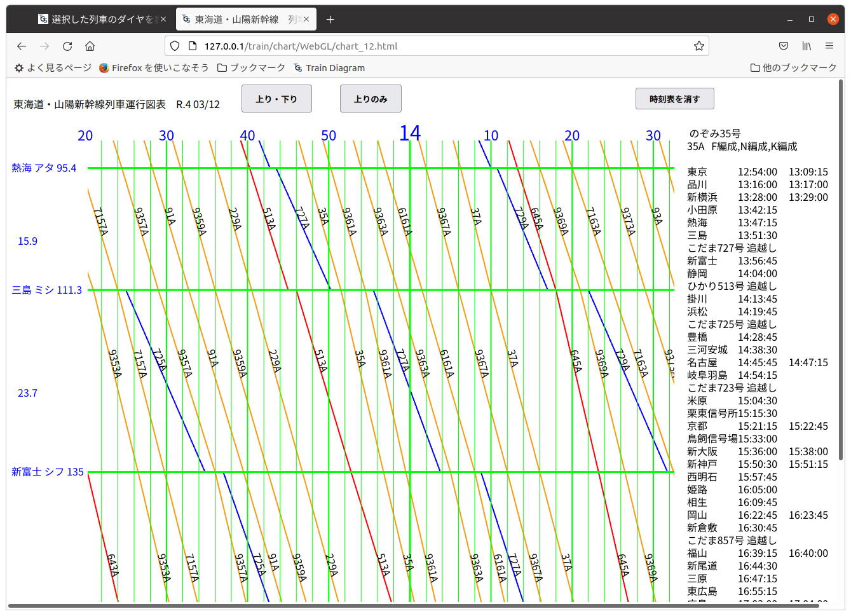Select the 東海道・山陽新幹線 tab
851x616 pixels.
(245, 19)
